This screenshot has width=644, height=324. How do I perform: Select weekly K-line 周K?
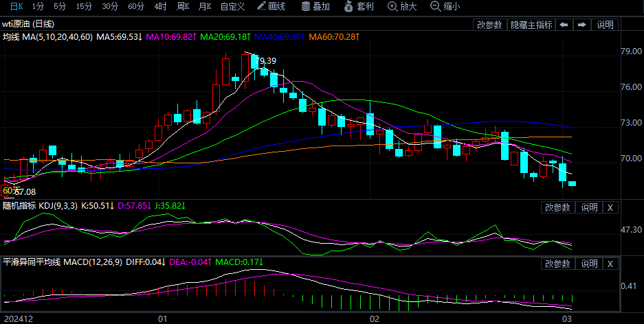pos(182,6)
